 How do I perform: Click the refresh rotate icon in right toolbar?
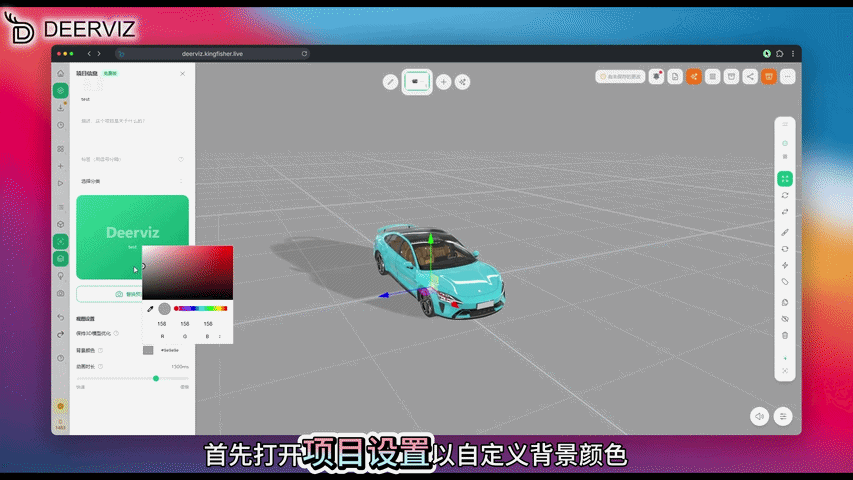click(x=785, y=195)
